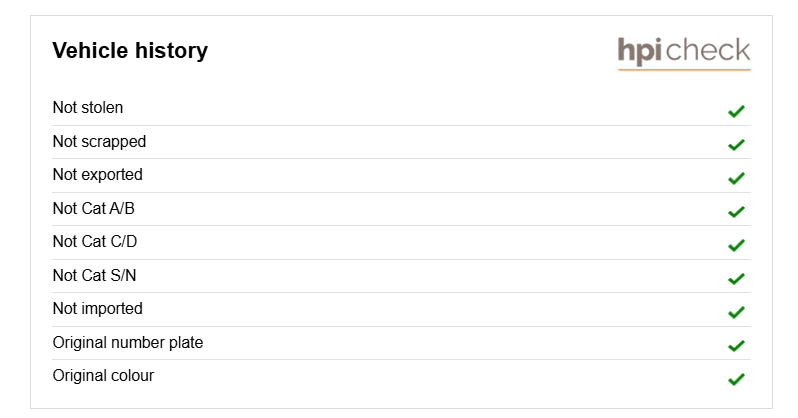
Task: Click the hpi check logo
Action: [x=684, y=52]
